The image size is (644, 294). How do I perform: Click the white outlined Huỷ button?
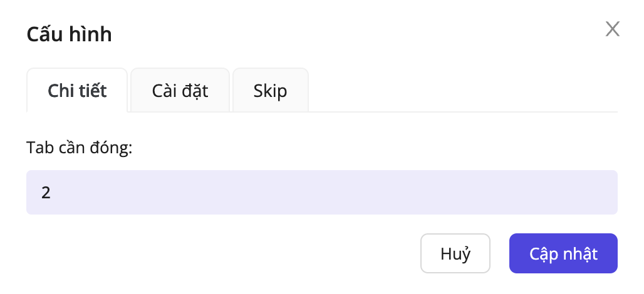coord(455,254)
